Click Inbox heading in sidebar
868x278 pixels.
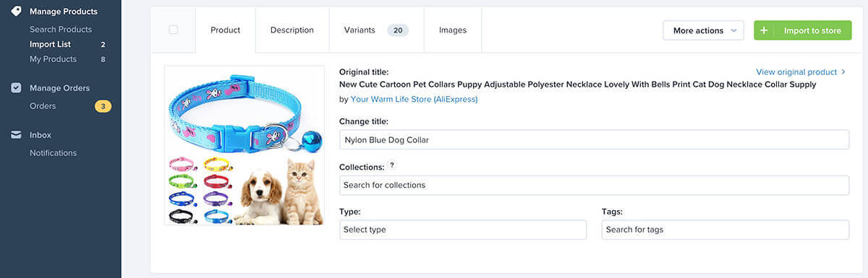(41, 135)
